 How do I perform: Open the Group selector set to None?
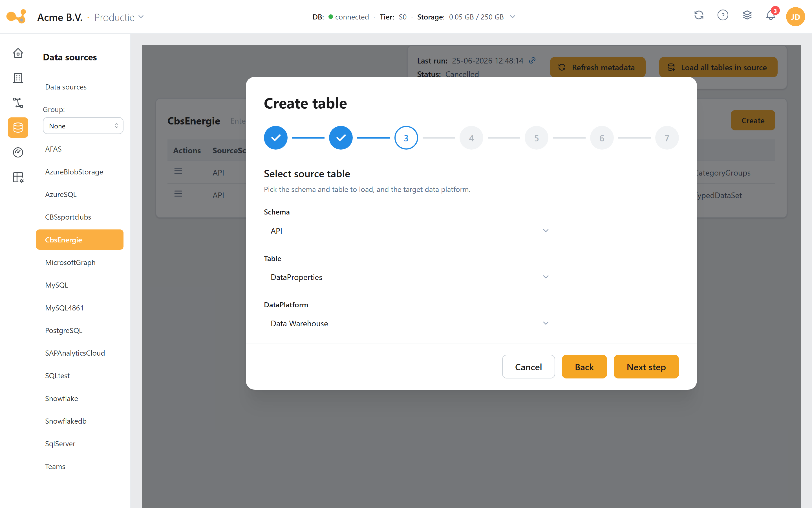click(83, 126)
